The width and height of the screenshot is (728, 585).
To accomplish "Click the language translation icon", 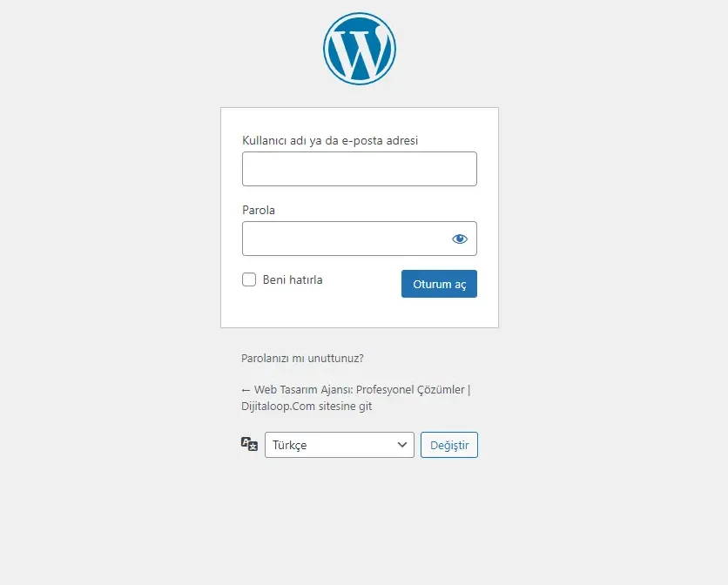I will [249, 444].
